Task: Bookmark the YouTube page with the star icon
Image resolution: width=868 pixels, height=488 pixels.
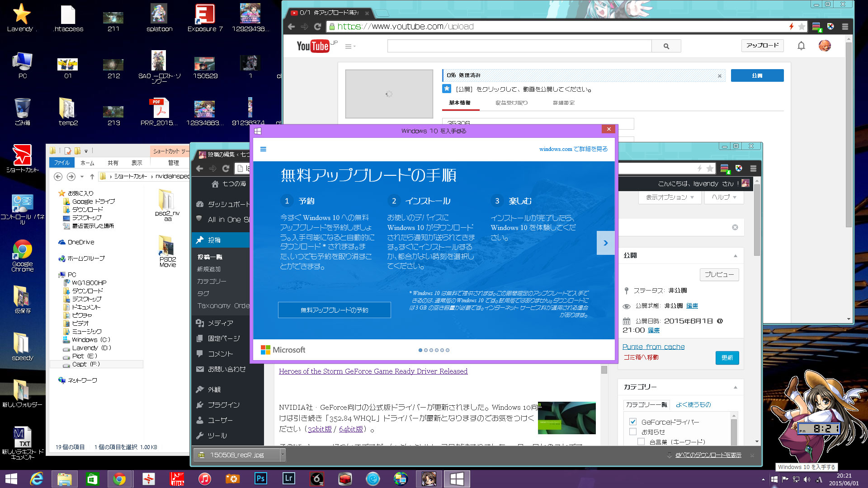Action: coord(802,27)
